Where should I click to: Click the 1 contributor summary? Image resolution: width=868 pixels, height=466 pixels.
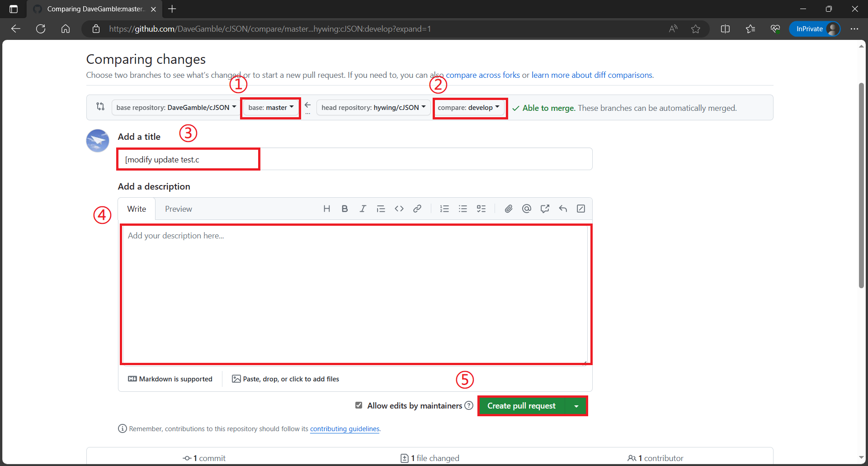pos(656,458)
